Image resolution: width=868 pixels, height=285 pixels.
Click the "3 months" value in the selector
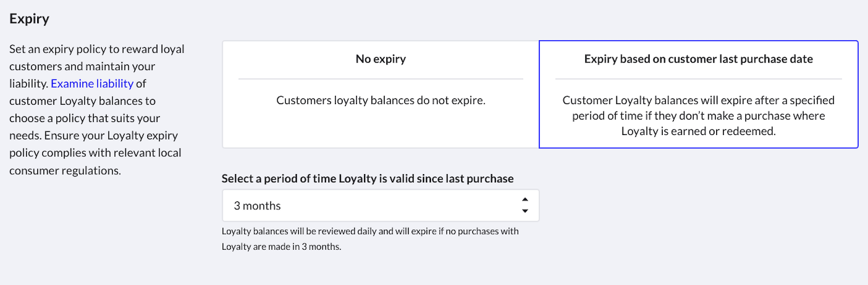click(x=257, y=206)
